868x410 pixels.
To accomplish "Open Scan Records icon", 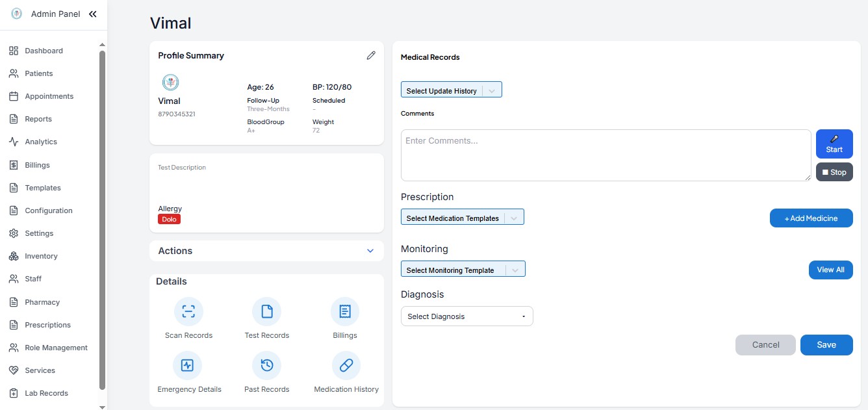I will tap(188, 312).
